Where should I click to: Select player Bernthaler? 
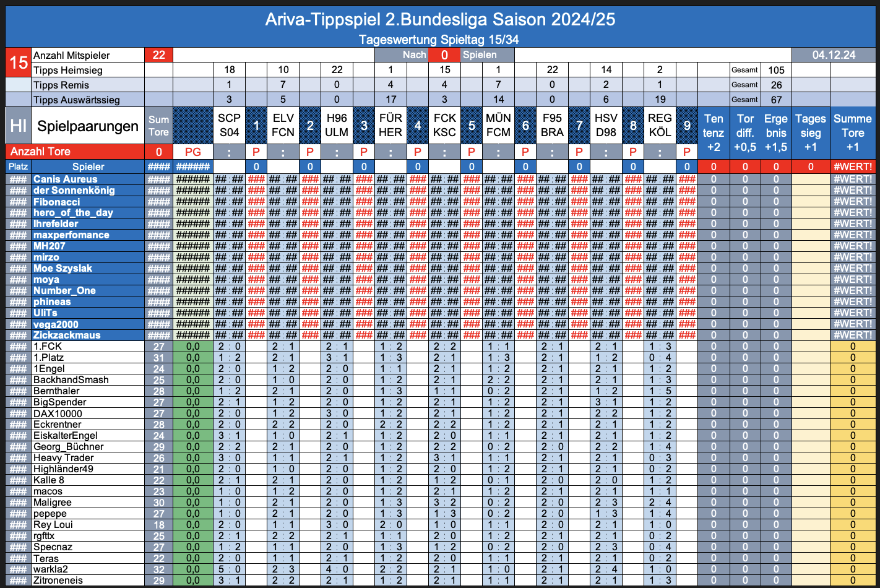click(x=56, y=391)
